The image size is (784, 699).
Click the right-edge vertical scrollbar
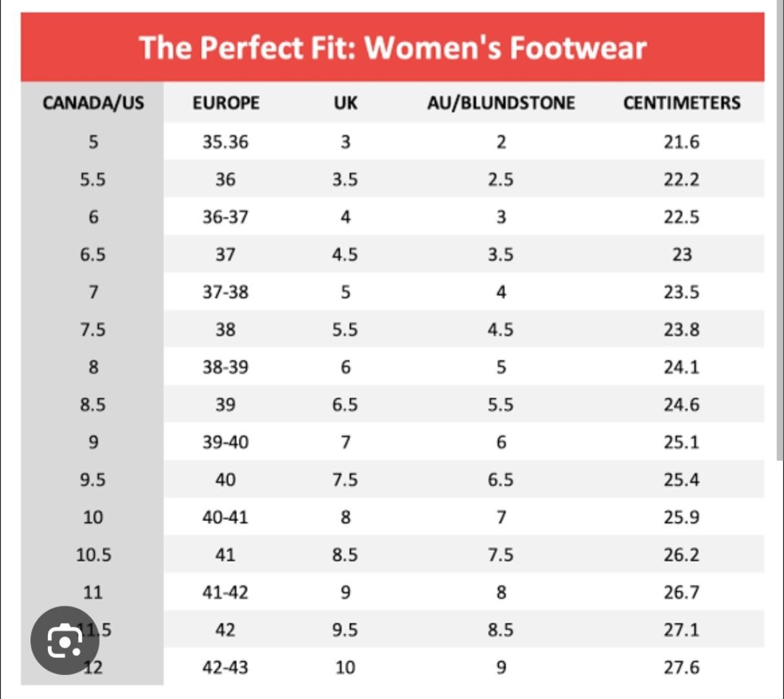tap(779, 259)
